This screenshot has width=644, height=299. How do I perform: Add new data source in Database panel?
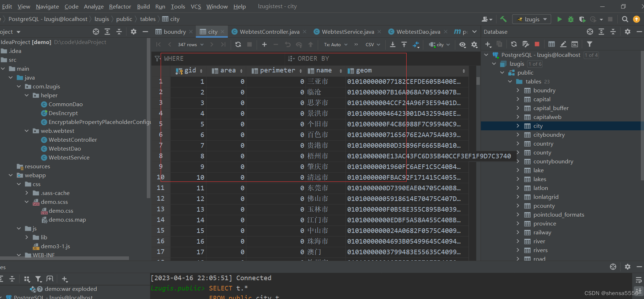click(488, 44)
